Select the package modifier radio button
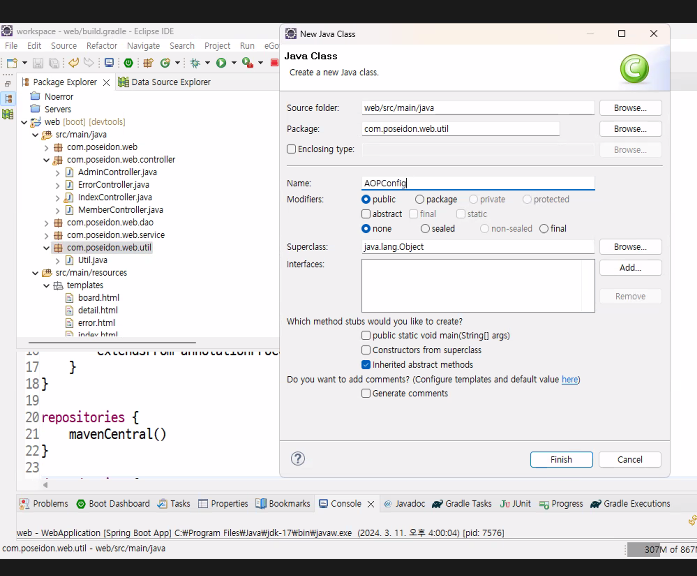Viewport: 697px width, 576px height. point(419,199)
